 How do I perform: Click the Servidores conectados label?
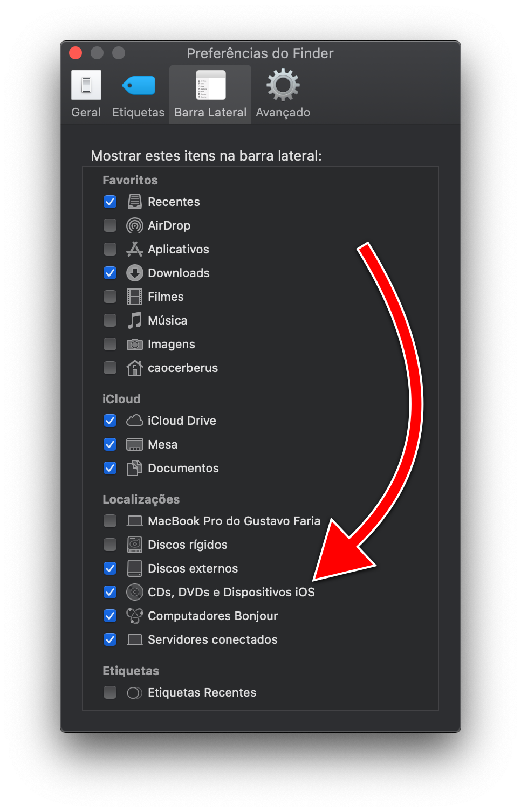212,639
